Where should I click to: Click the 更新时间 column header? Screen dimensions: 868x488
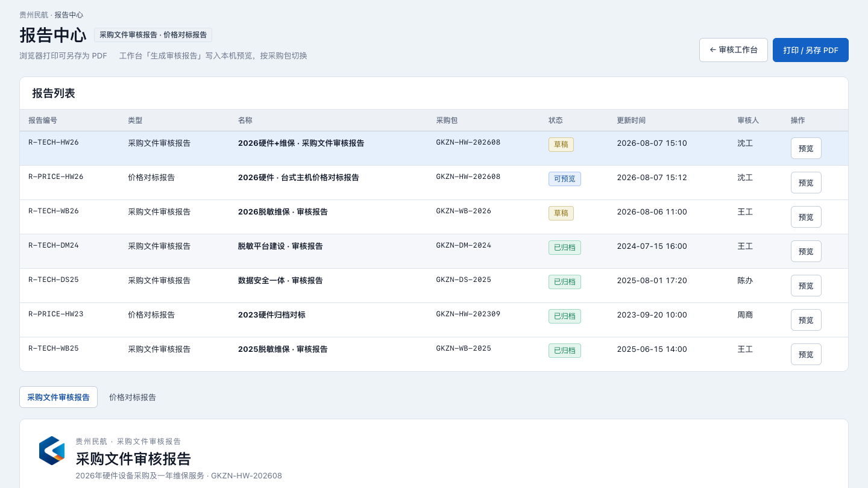(x=631, y=120)
